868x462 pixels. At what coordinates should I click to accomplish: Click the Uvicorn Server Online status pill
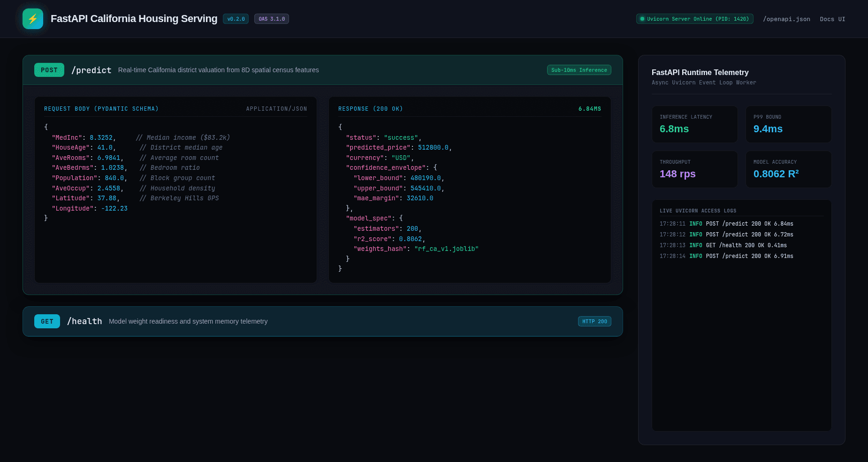(x=695, y=19)
